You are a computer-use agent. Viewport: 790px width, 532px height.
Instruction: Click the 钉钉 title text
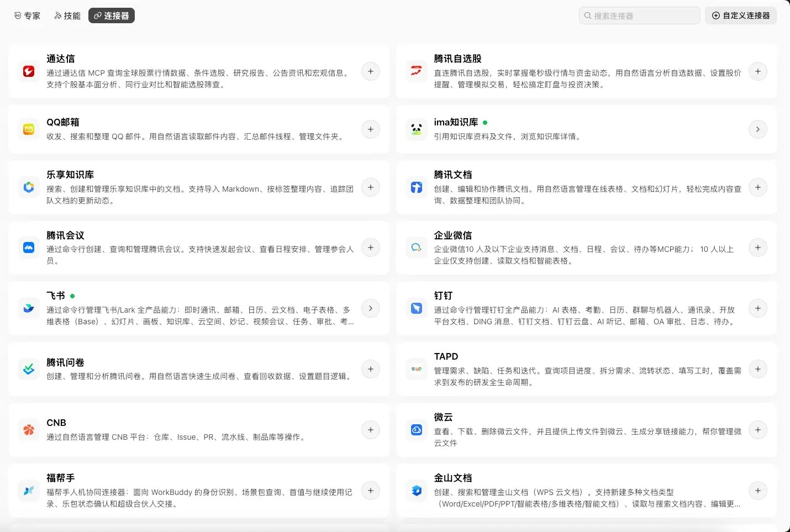point(443,296)
